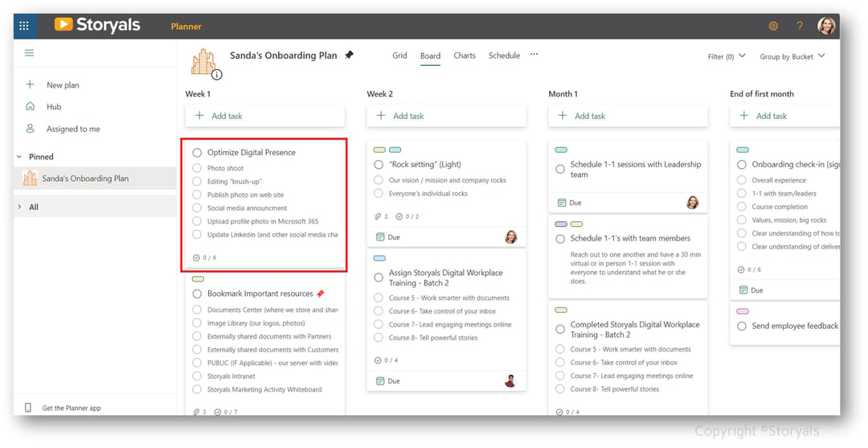
Task: Click purple label on Schedule 1-1's card
Action: (561, 224)
